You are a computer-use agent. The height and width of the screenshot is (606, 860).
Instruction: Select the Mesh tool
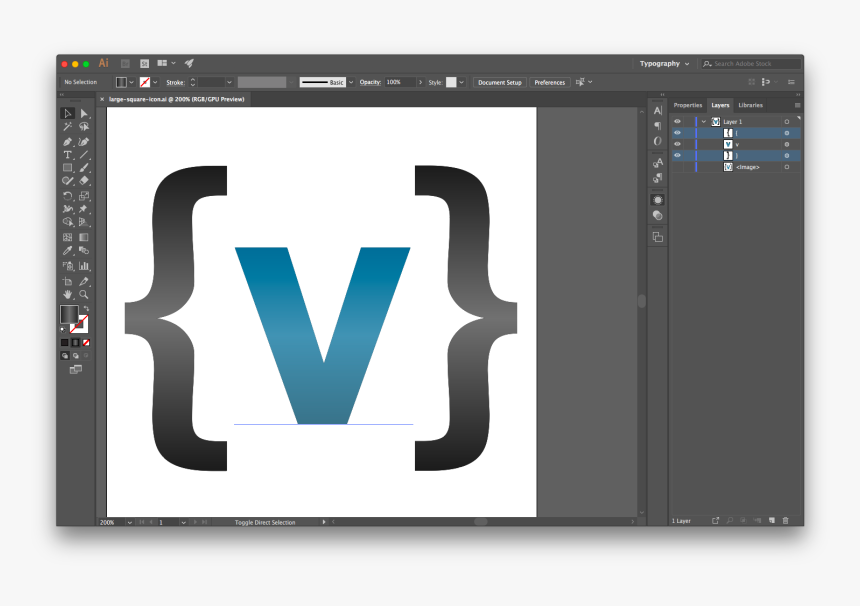pyautogui.click(x=67, y=237)
